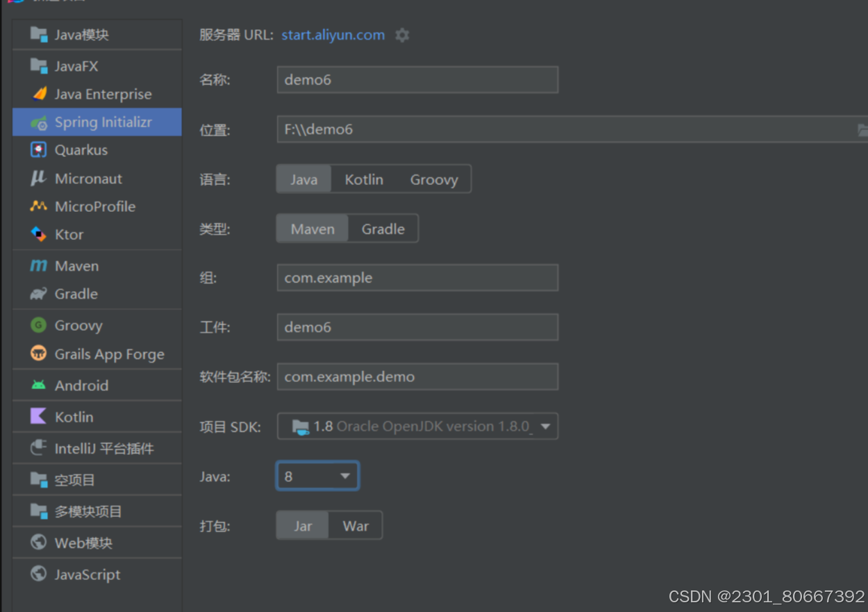
Task: Click the Web模块 globe icon
Action: click(39, 543)
